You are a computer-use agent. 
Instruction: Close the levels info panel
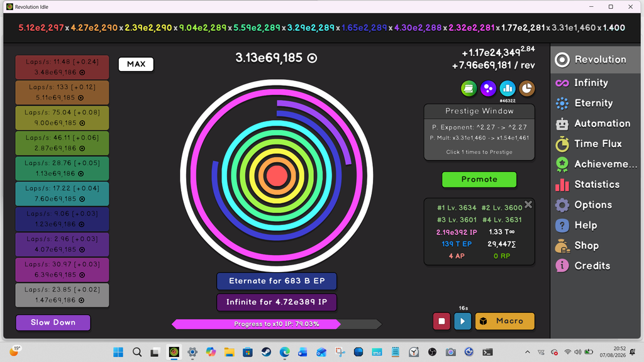pyautogui.click(x=528, y=204)
